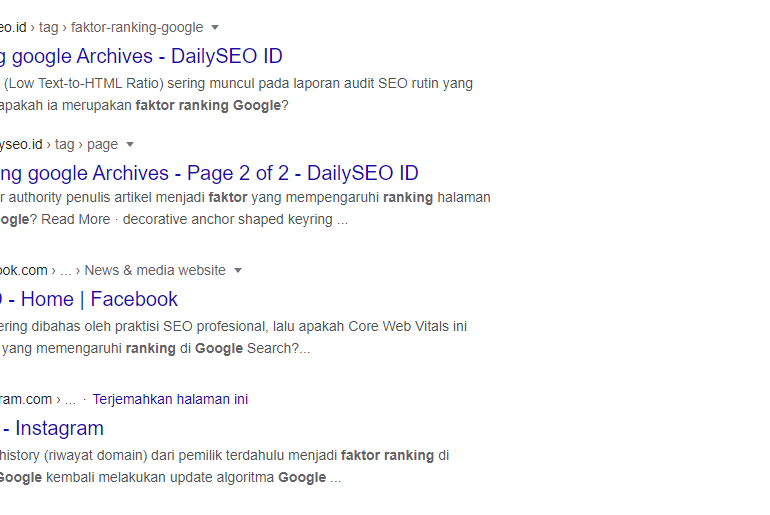Image resolution: width=770 pixels, height=515 pixels.
Task: Click 'decorative anchor shaped keyring' snippet text
Action: [x=227, y=219]
